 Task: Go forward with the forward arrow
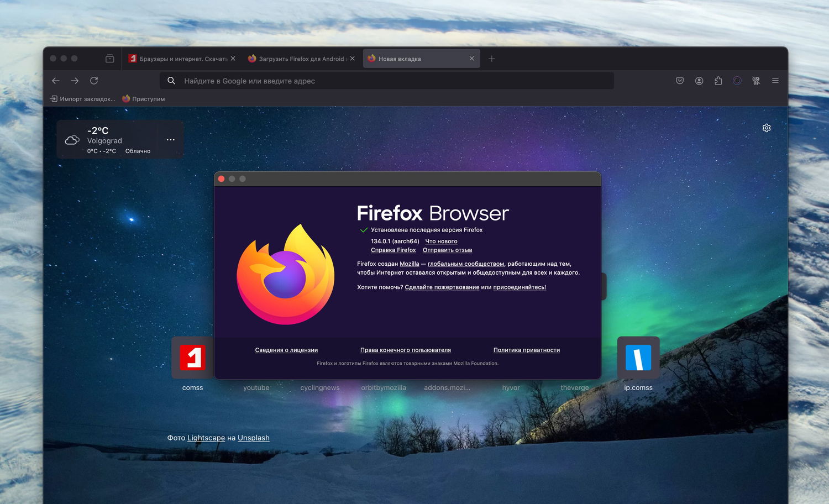coord(75,81)
